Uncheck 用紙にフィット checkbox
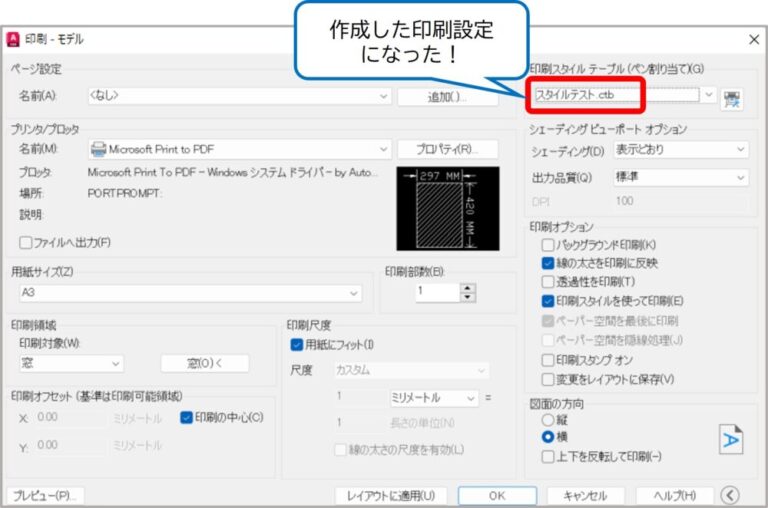768x508 pixels. [x=296, y=345]
